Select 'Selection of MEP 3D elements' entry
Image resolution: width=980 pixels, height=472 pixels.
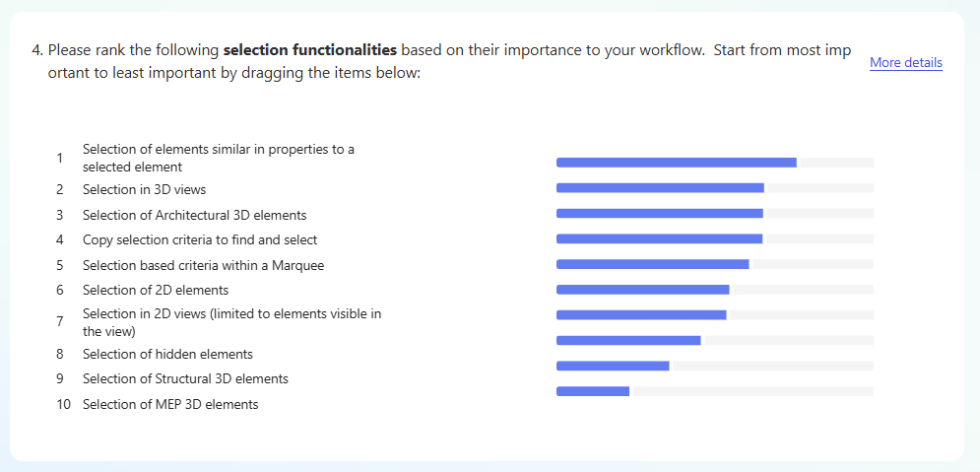pyautogui.click(x=170, y=404)
